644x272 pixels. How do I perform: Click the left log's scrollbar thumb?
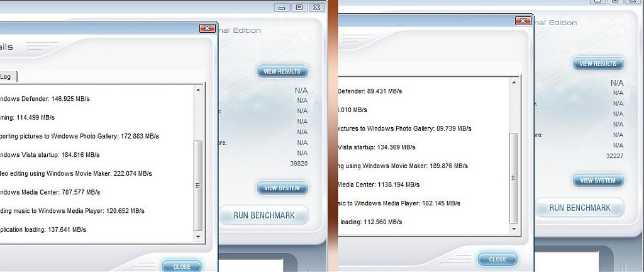[x=198, y=186]
